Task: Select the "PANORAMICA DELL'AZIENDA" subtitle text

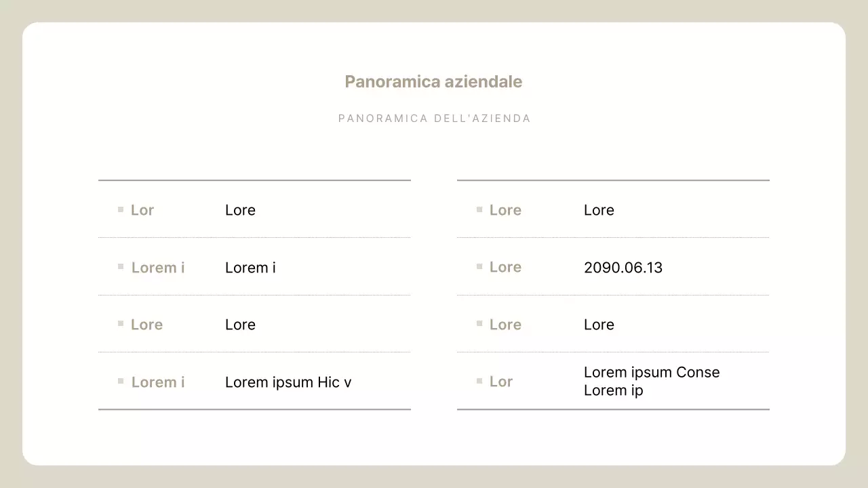Action: click(434, 119)
